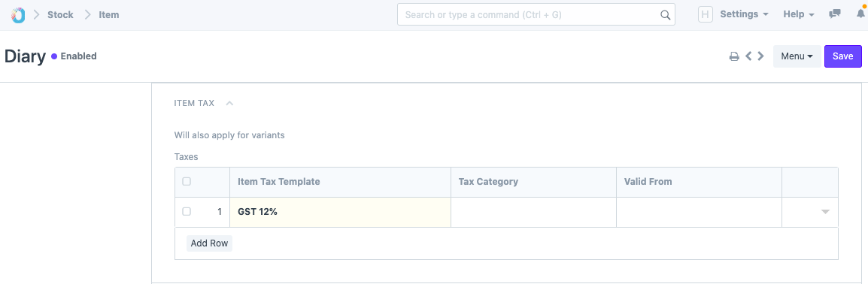Collapse the Item Tax section chevron
Image resolution: width=868 pixels, height=284 pixels.
[x=229, y=103]
